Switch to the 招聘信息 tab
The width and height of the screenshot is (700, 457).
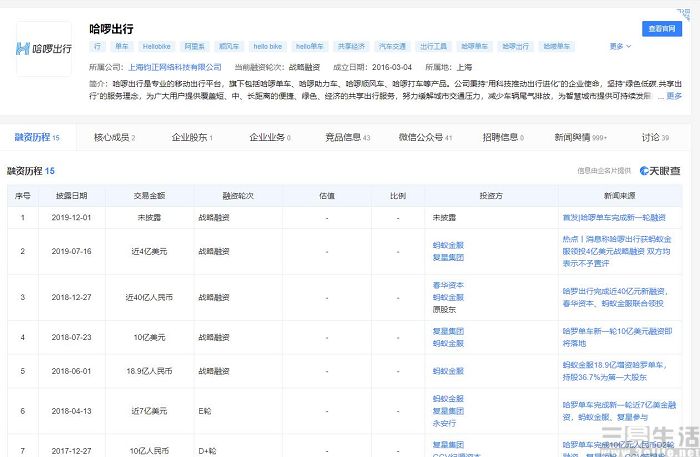[503, 137]
